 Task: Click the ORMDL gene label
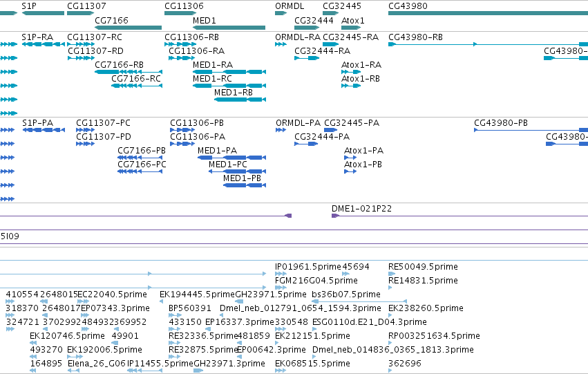(290, 6)
